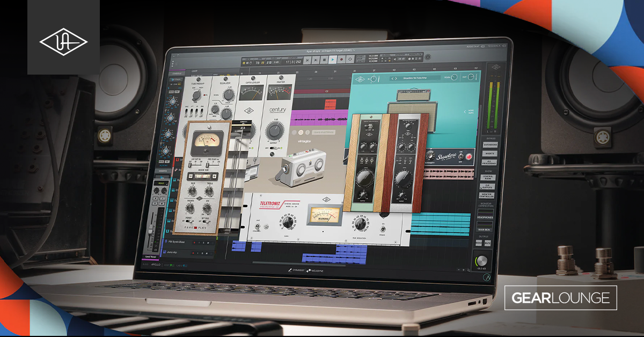Click the Teletronix LA-2A Gain knob
The width and height of the screenshot is (644, 337).
pos(288,223)
